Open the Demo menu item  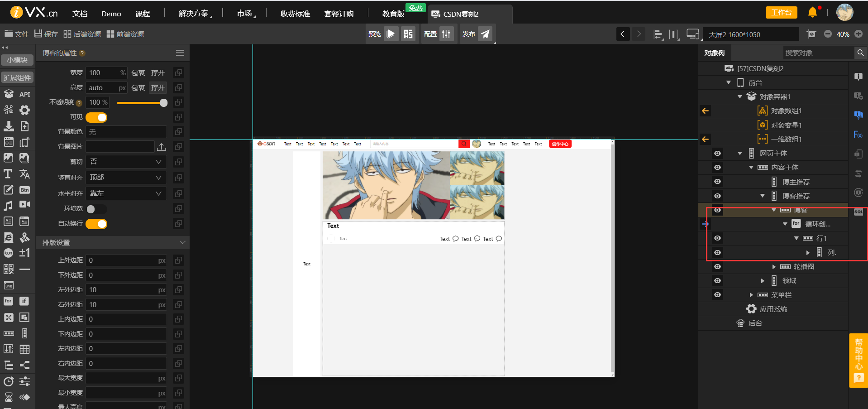(x=111, y=14)
